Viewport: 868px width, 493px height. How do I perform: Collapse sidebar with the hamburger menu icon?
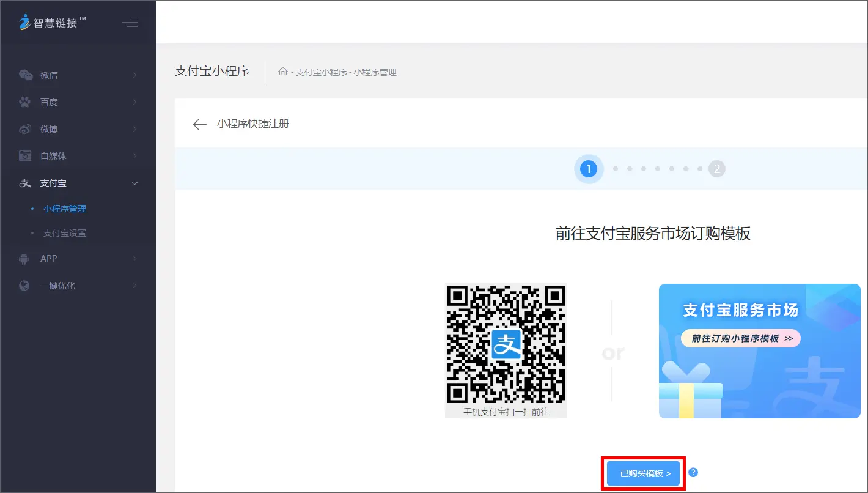click(x=130, y=23)
